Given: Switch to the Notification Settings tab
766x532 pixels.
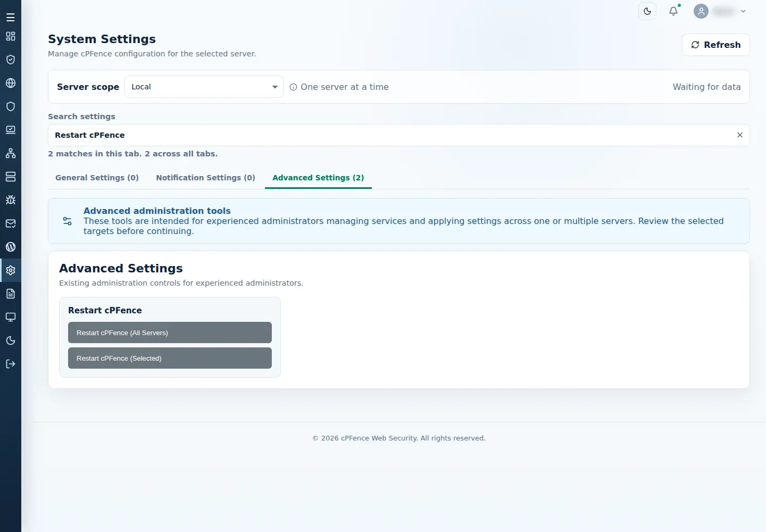Looking at the screenshot, I should (205, 178).
